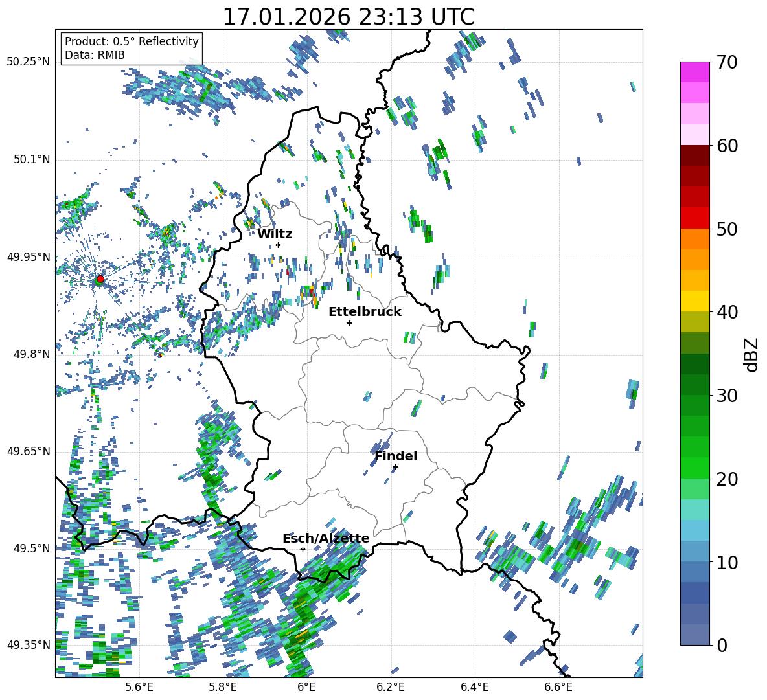Click the colorbar tick label 10
The height and width of the screenshot is (700, 767).
point(727,562)
